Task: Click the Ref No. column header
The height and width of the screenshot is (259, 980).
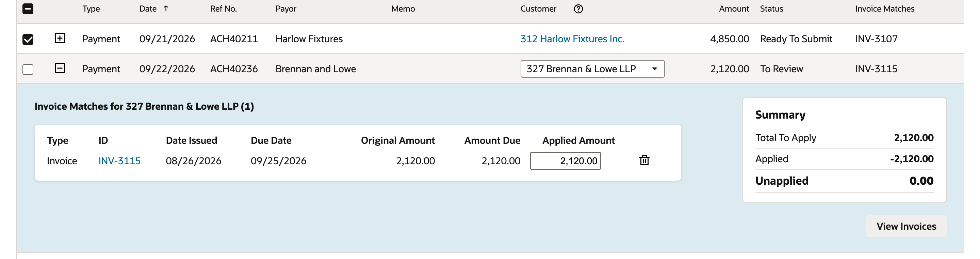Action: click(223, 9)
